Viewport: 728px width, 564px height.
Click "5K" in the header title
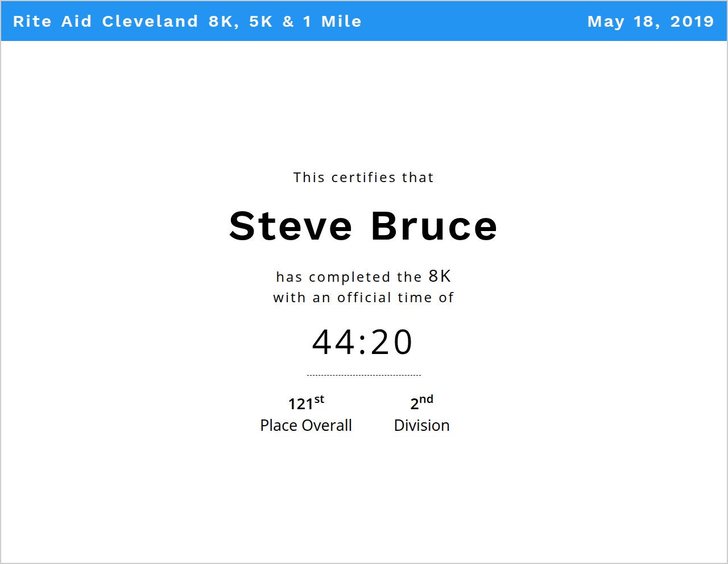point(261,22)
